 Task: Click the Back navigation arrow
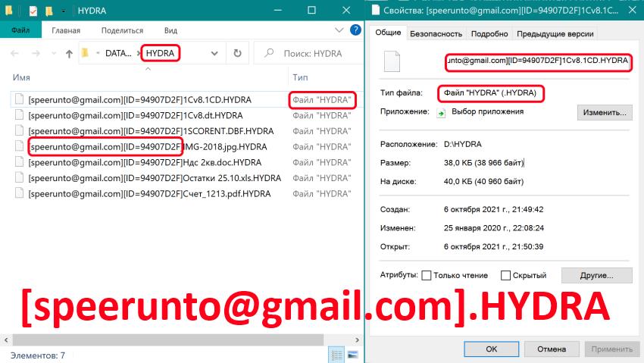tap(15, 54)
